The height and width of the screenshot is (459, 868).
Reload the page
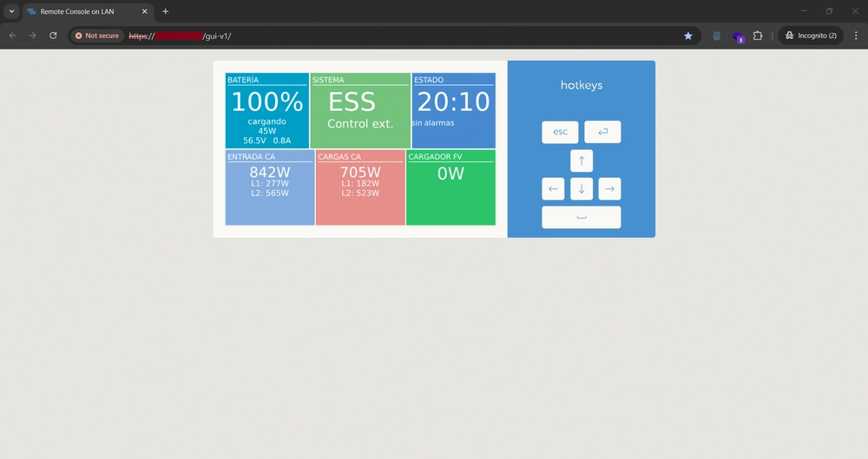click(53, 36)
